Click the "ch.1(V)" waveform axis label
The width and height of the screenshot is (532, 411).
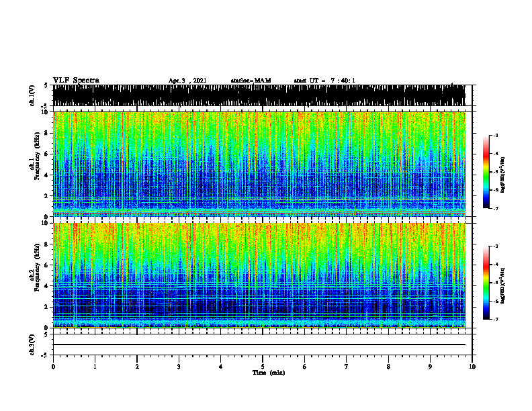pos(32,95)
